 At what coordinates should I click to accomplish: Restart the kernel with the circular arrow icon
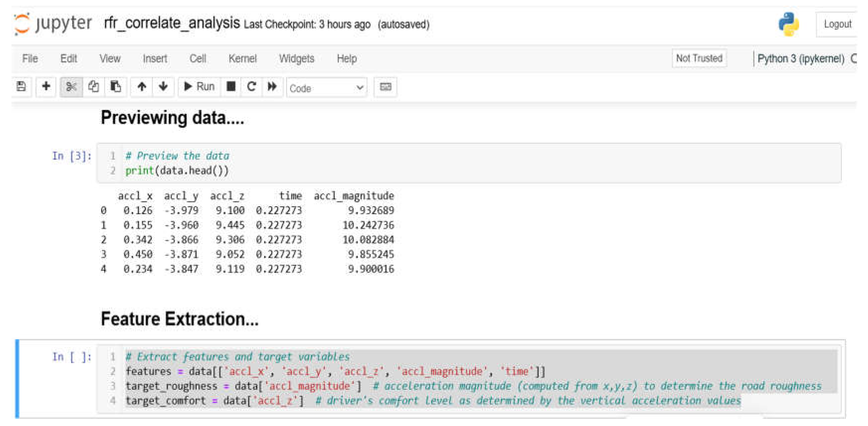[251, 86]
